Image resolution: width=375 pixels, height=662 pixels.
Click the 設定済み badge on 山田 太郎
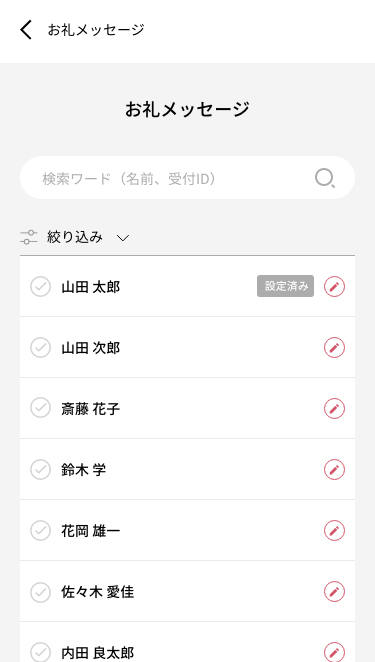(x=285, y=286)
